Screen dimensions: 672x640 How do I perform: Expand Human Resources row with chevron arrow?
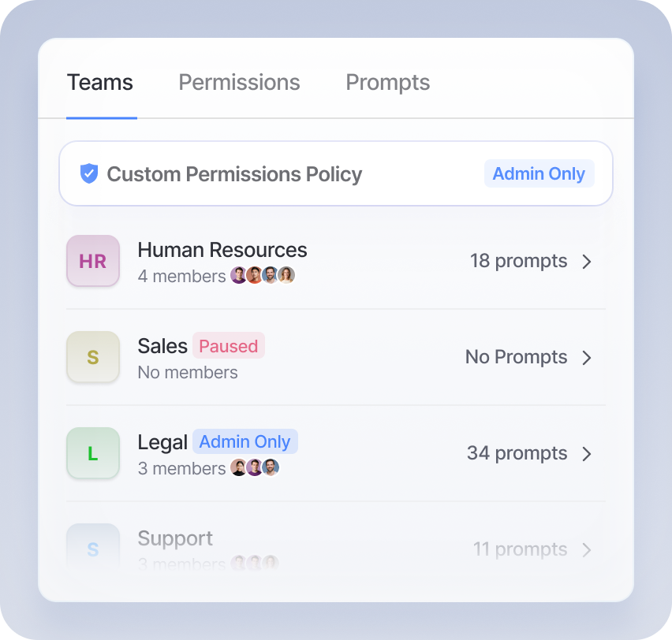(x=587, y=262)
